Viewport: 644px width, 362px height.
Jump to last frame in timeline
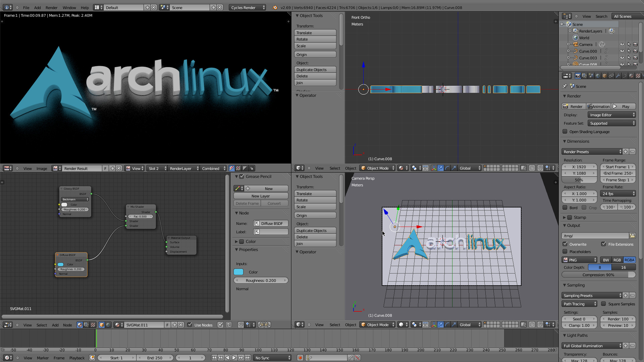point(248,358)
